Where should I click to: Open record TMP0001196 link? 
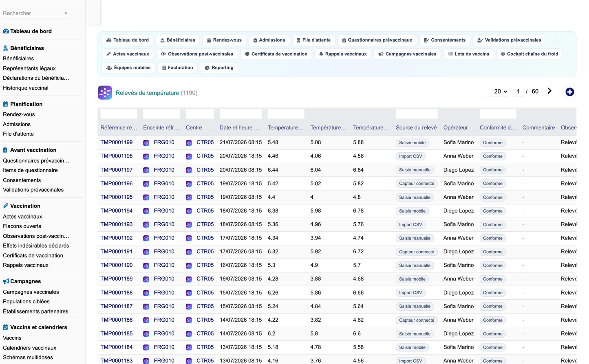point(117,184)
